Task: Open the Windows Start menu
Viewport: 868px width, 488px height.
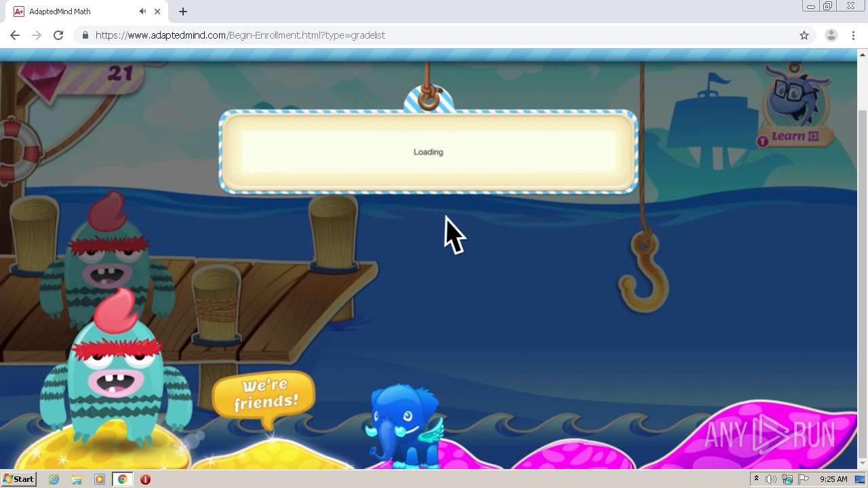Action: coord(18,479)
